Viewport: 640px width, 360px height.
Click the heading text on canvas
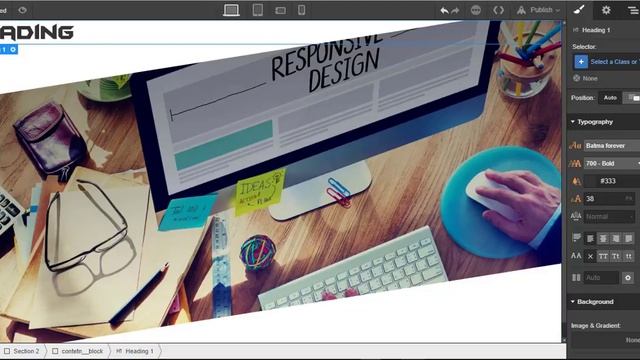[36, 32]
